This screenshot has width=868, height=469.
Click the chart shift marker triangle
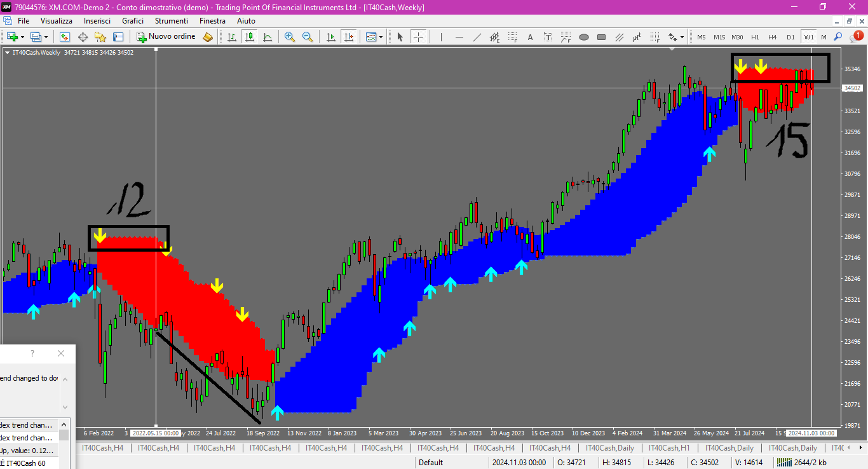672,49
